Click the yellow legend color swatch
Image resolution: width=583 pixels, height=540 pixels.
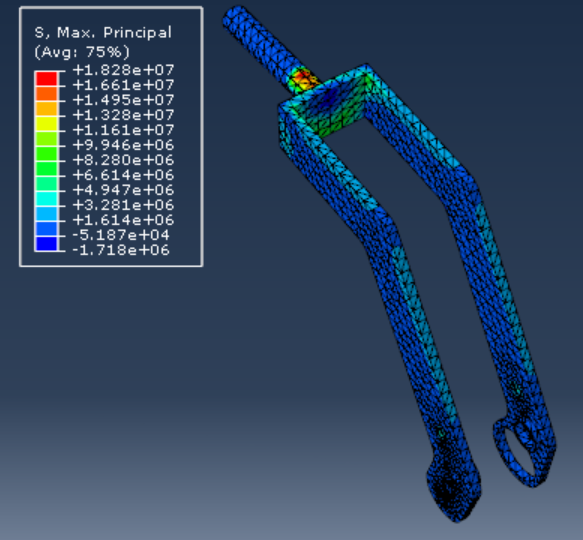[46, 123]
